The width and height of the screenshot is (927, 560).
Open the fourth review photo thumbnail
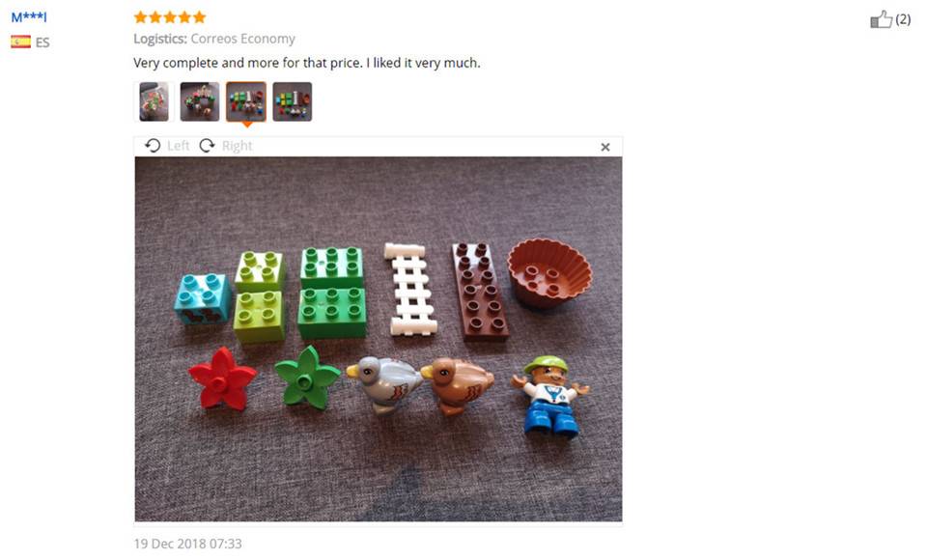click(x=292, y=101)
